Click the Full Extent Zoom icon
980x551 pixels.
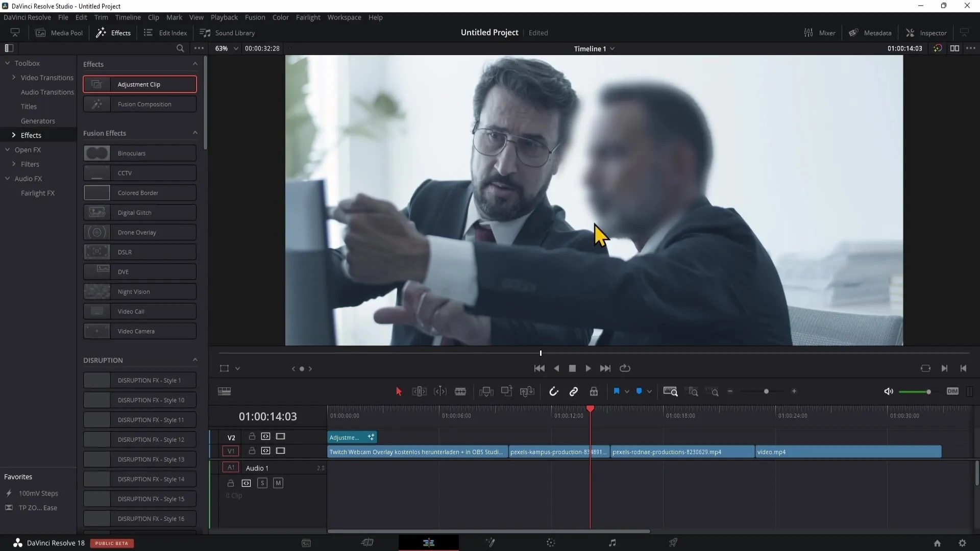pos(670,391)
